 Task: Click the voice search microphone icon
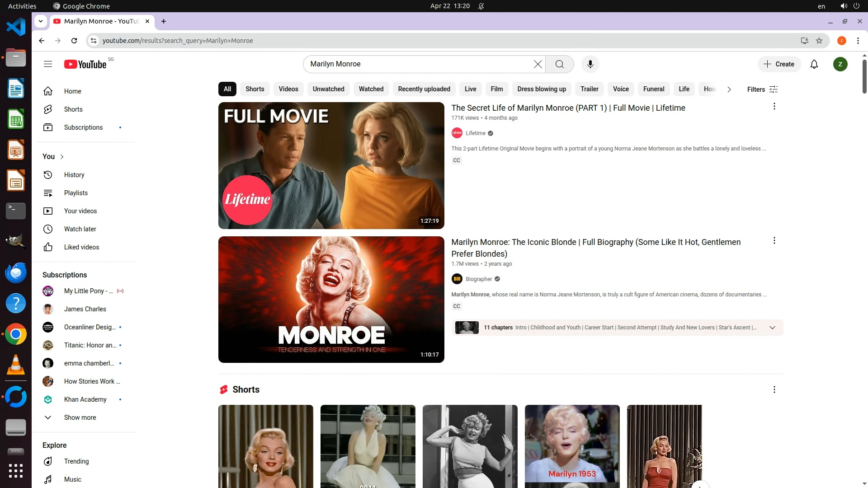(x=590, y=64)
